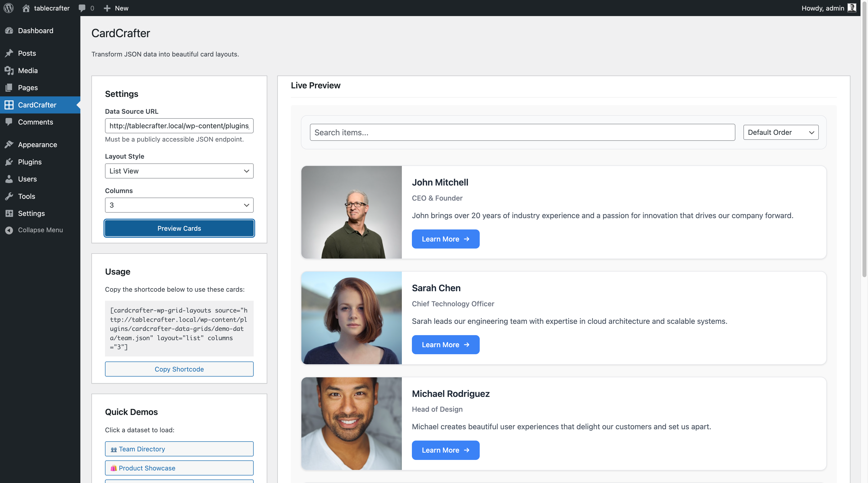Expand the Columns dropdown

(179, 205)
